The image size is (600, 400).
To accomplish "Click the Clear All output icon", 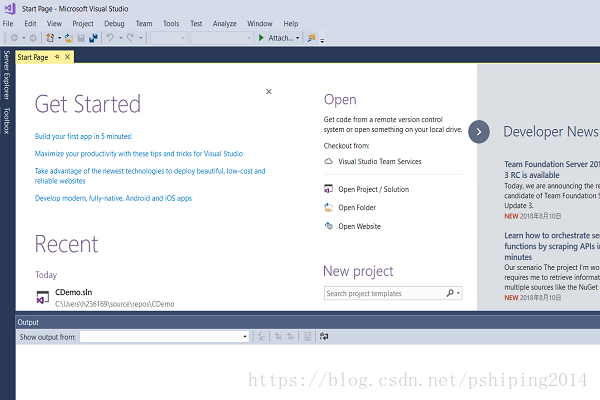I will coord(307,336).
